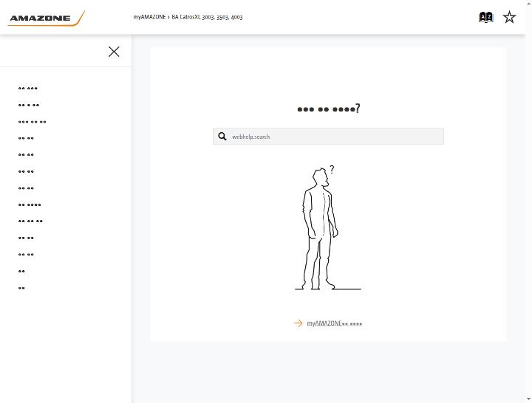Click the scrollbar down arrow
This screenshot has width=532, height=403.
(529, 399)
